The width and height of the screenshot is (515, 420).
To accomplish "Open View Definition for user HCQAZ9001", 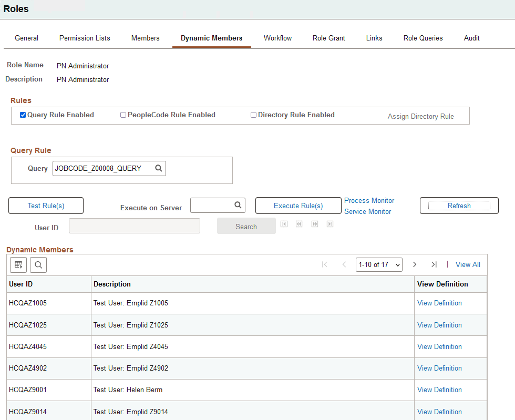I will click(x=439, y=390).
